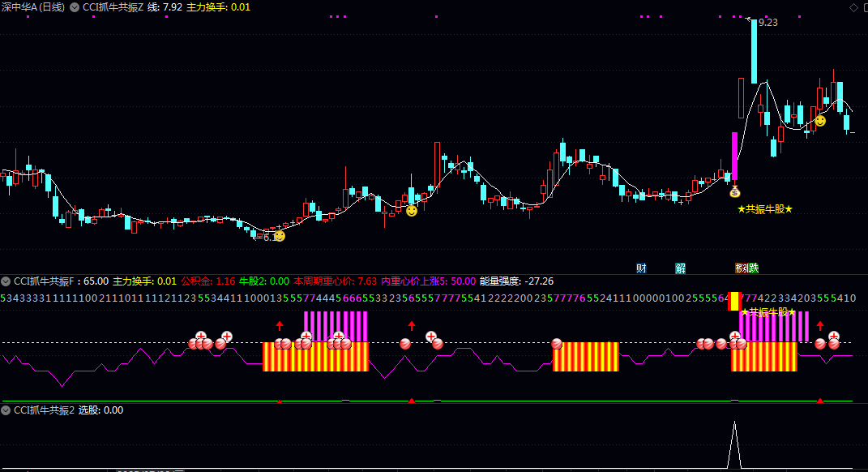Click the 解 info marker
Viewport: 868px width, 472px height.
[x=680, y=268]
